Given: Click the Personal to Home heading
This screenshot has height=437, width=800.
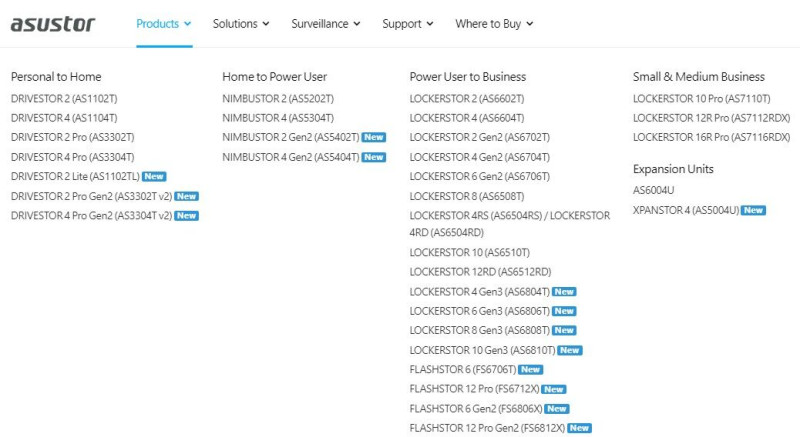Looking at the screenshot, I should pyautogui.click(x=56, y=76).
